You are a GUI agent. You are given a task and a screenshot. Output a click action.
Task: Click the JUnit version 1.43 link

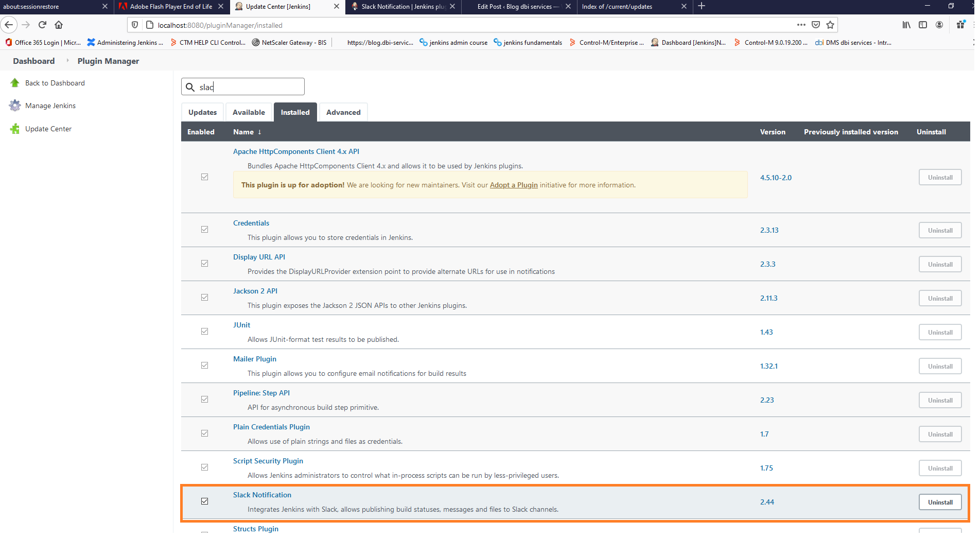(766, 332)
